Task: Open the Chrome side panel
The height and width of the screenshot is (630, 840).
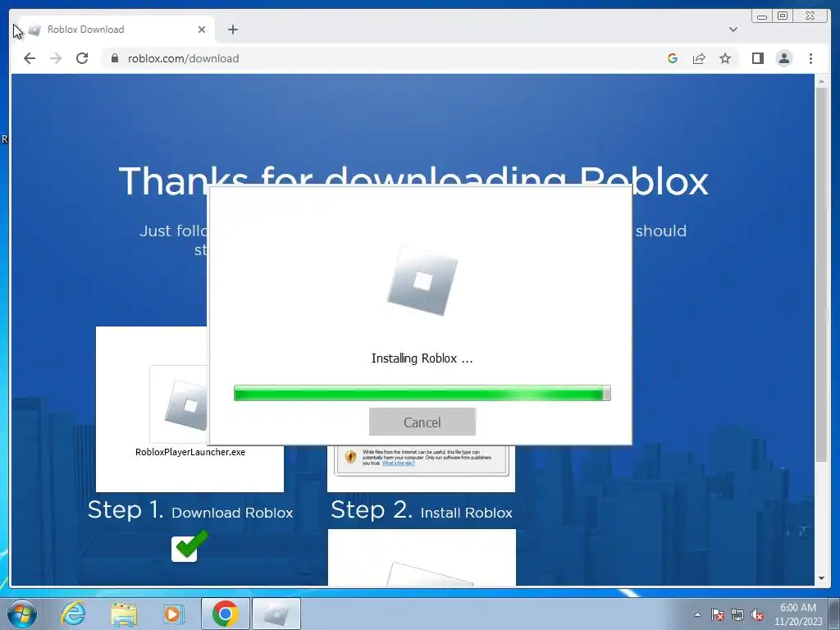Action: point(757,58)
